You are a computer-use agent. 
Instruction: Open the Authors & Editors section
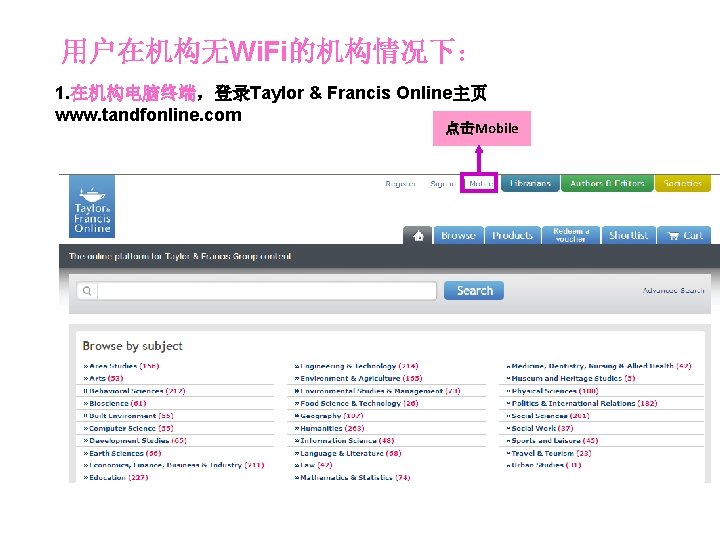tap(607, 183)
